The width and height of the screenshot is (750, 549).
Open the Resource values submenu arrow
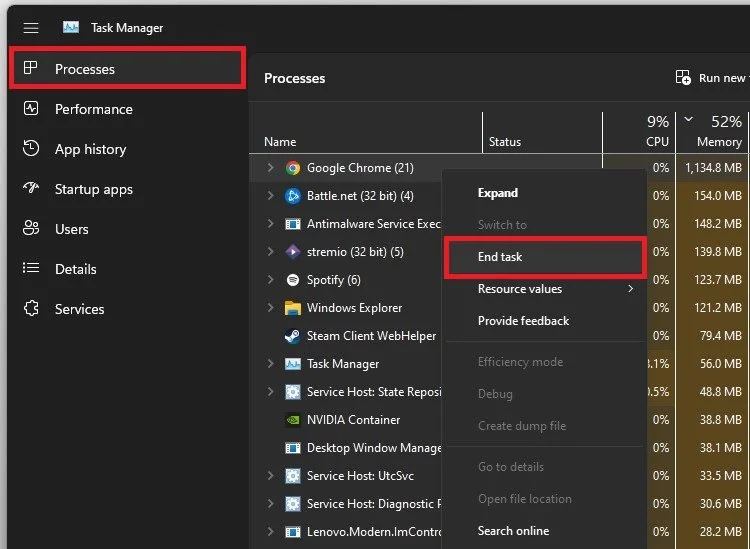(x=631, y=288)
